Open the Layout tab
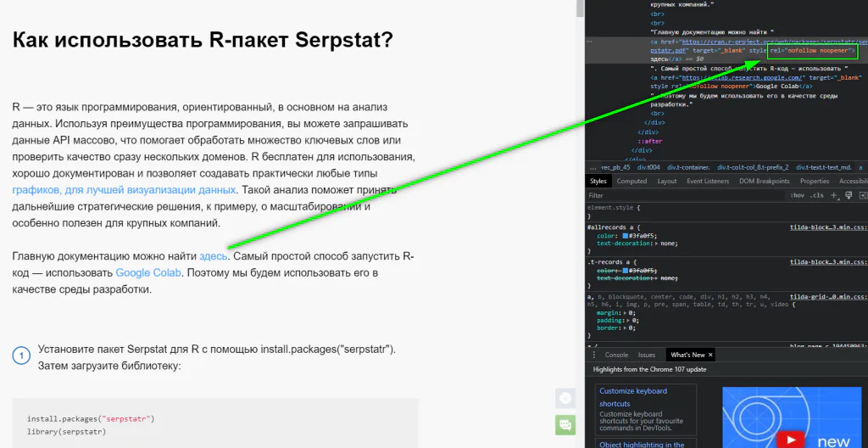This screenshot has height=448, width=868. (x=667, y=182)
